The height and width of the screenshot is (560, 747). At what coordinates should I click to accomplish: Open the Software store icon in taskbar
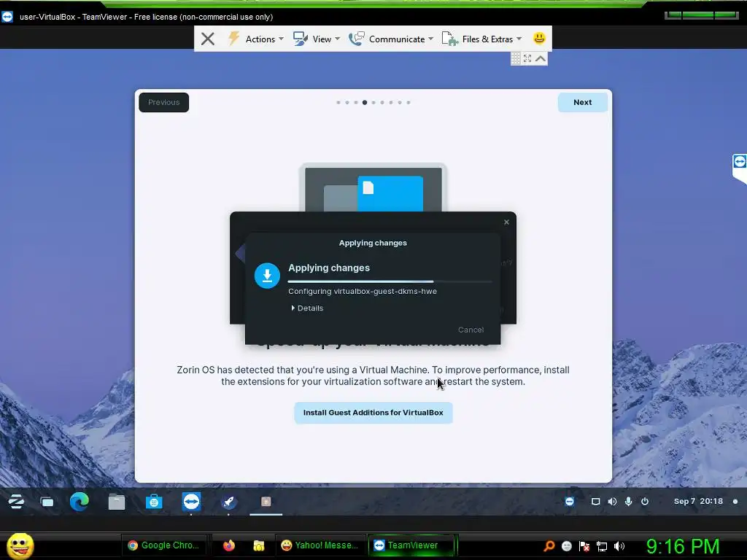154,502
